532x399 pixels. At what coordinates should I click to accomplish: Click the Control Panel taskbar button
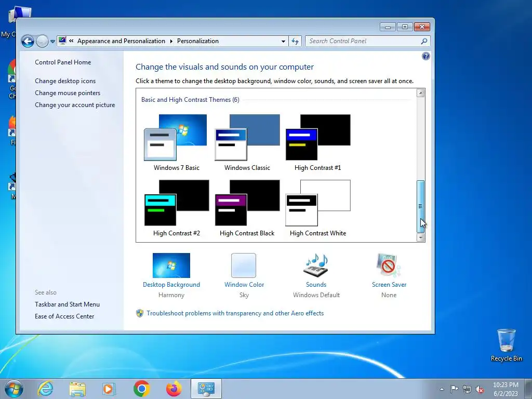click(206, 389)
